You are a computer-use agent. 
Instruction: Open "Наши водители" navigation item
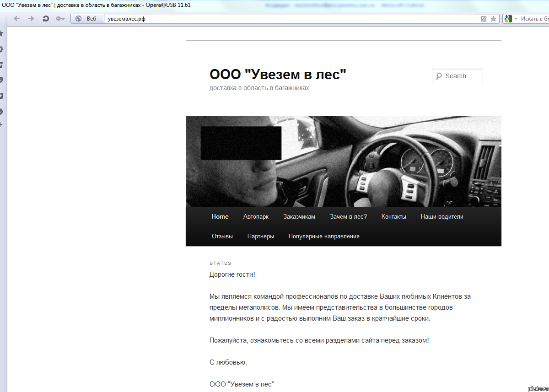[x=442, y=217]
